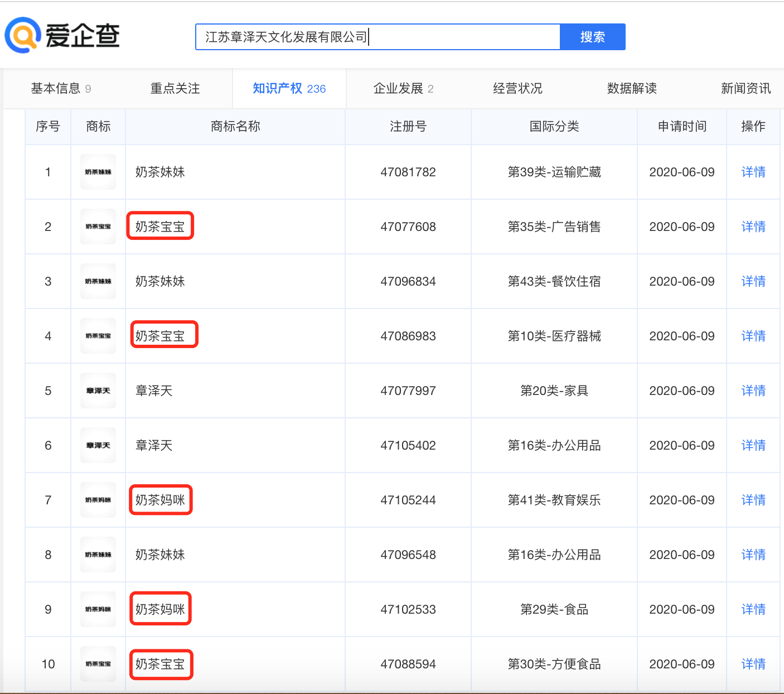Click category 第35类-广告销售
This screenshot has height=694, width=784.
[x=554, y=226]
